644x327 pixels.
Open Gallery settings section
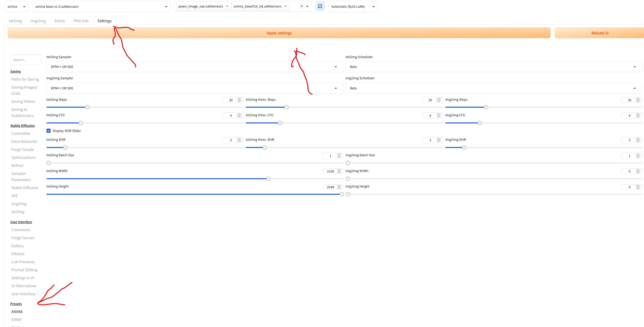17,246
